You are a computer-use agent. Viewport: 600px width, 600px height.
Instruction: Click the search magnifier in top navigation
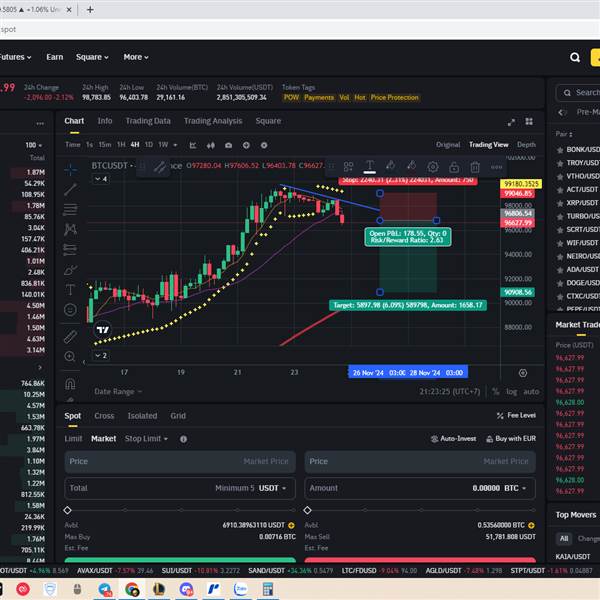[575, 57]
